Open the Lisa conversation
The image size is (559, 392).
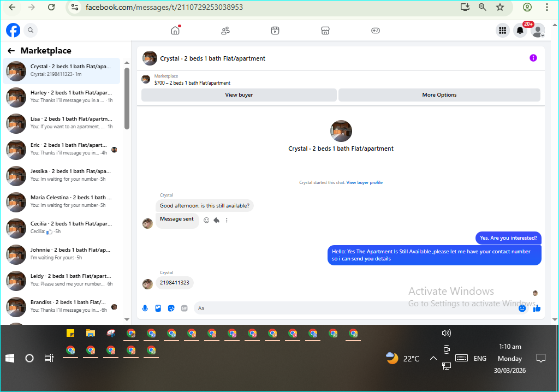[x=62, y=123]
